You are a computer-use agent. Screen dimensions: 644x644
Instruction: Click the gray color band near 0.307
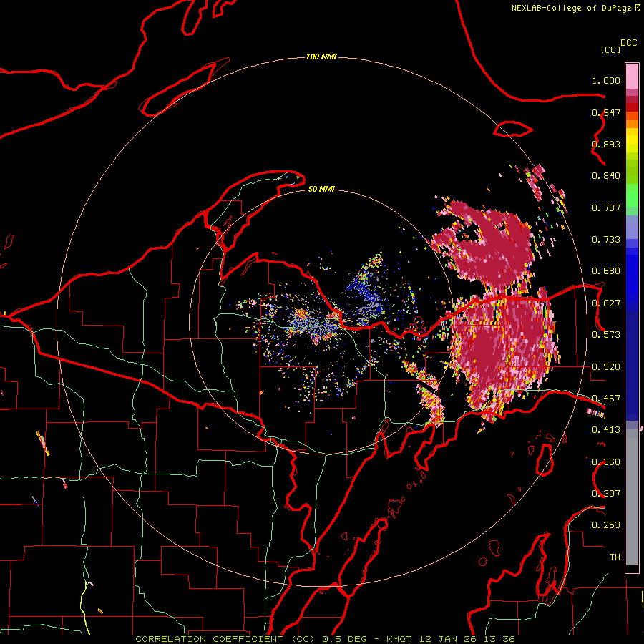click(x=632, y=497)
